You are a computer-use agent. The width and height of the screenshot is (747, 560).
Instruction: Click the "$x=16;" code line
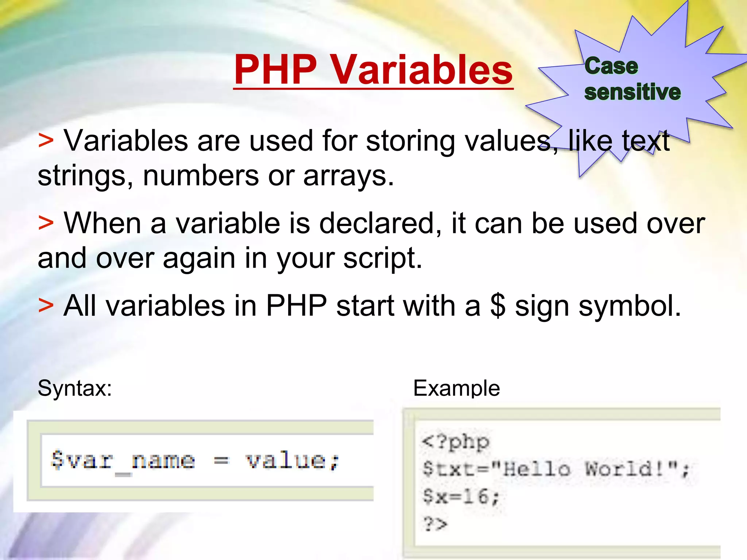[461, 496]
